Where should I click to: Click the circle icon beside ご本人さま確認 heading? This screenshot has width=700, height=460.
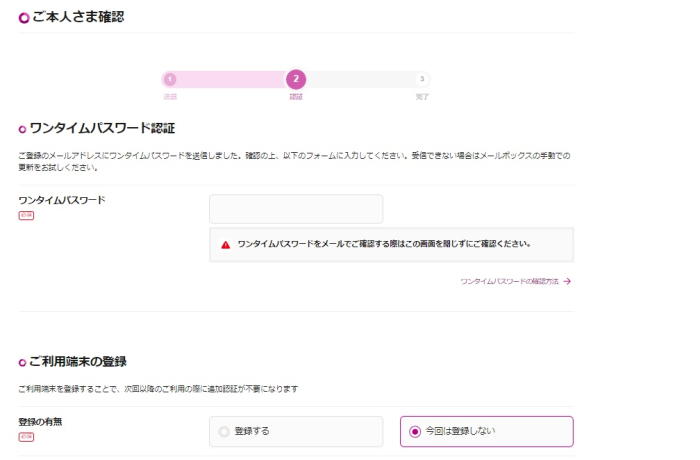(24, 17)
